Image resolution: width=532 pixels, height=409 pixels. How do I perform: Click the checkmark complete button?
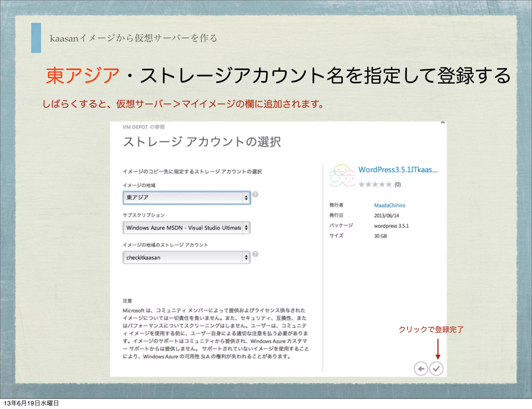click(x=436, y=368)
